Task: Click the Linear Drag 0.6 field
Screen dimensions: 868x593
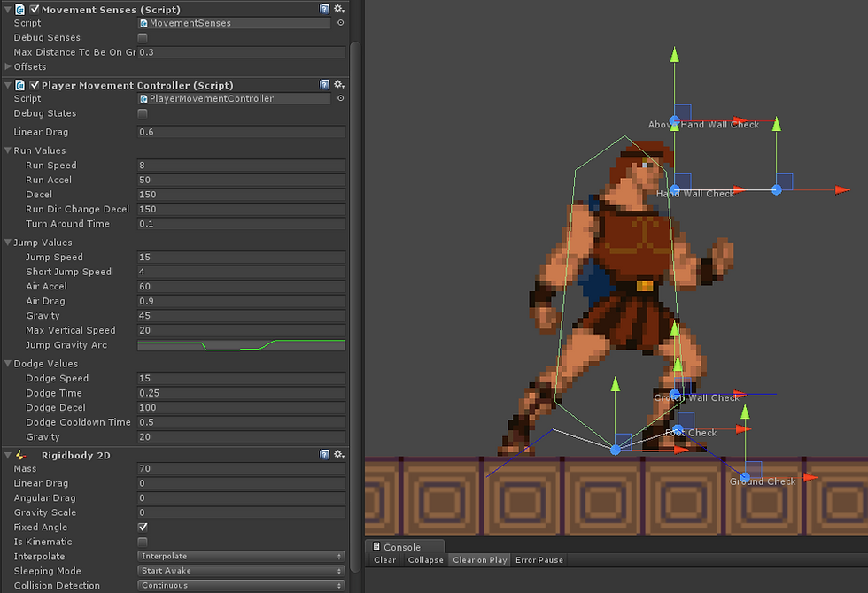Action: coord(241,132)
